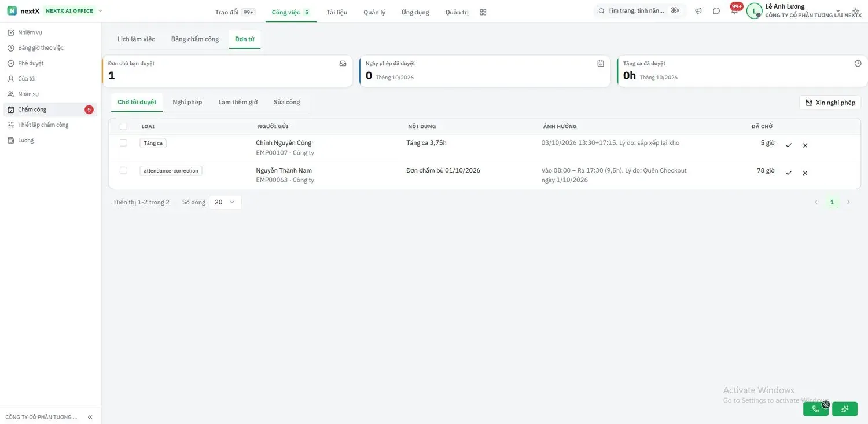The width and height of the screenshot is (868, 424).
Task: Toggle the theme sun icon
Action: click(856, 11)
